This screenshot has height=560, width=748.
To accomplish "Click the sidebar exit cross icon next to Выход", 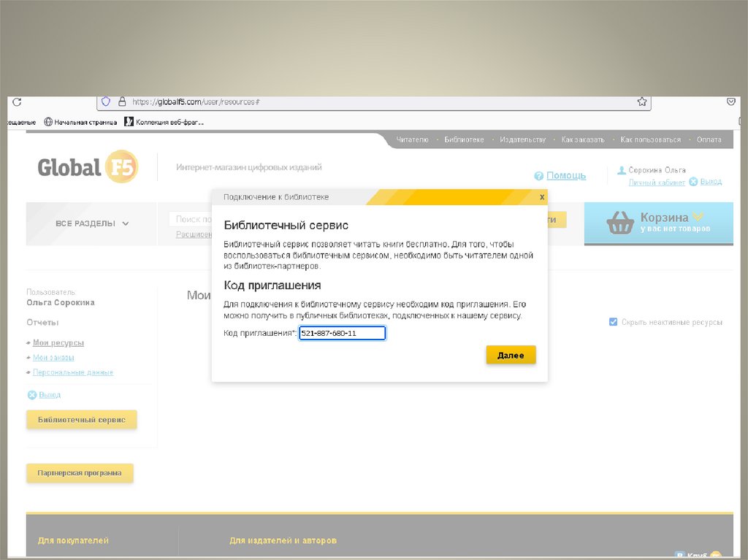I will (x=32, y=395).
